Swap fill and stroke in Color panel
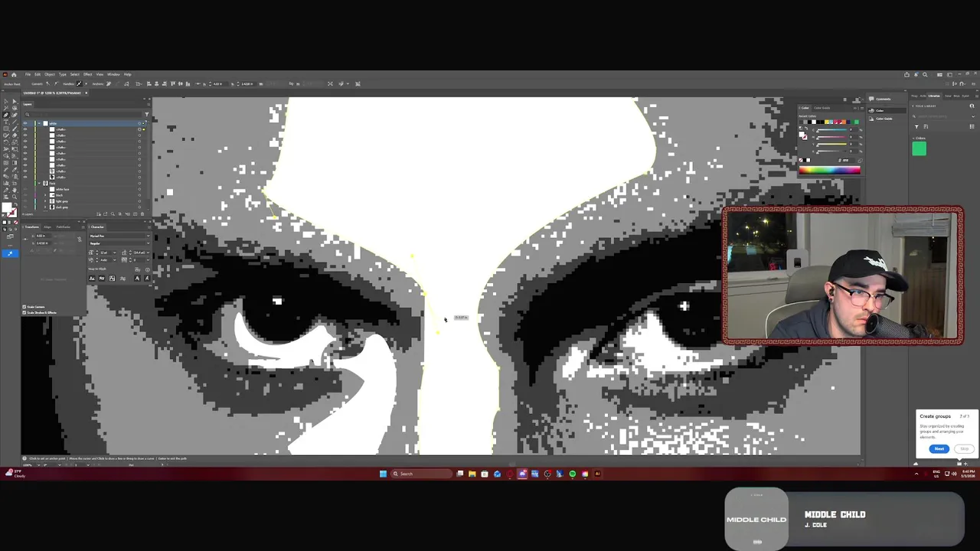The height and width of the screenshot is (551, 980). tap(806, 128)
